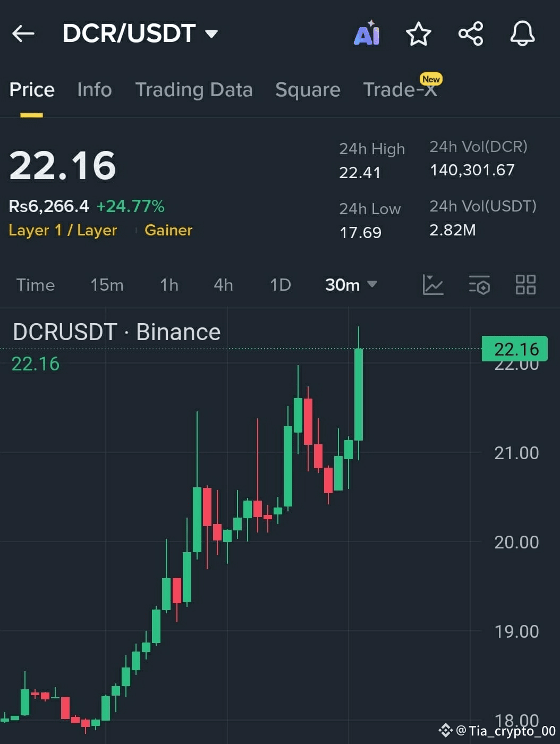Tap the 24h Vol(USDT) value 2.82M
Screen dimensions: 560x744
(x=453, y=230)
